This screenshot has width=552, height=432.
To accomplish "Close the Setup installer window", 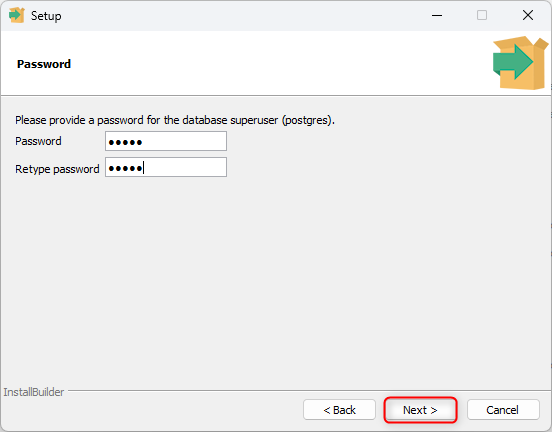I will tap(528, 15).
